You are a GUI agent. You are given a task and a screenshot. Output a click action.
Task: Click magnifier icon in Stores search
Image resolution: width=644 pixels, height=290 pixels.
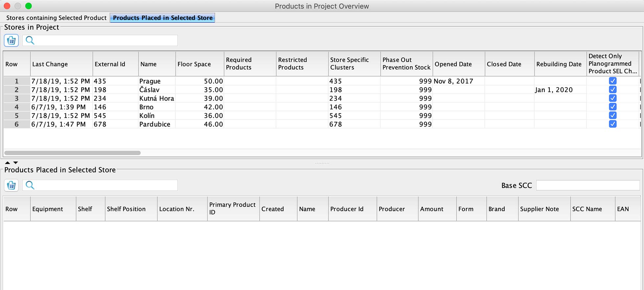coord(30,40)
